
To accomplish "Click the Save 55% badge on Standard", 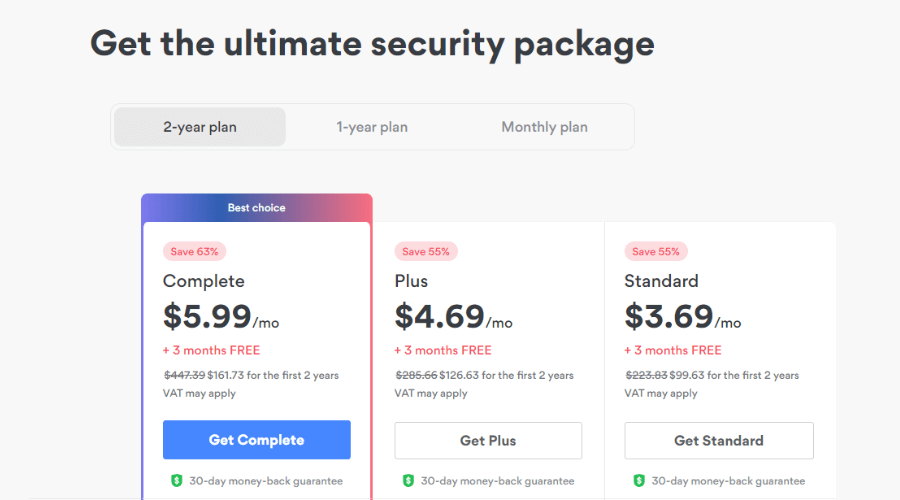I will [656, 251].
